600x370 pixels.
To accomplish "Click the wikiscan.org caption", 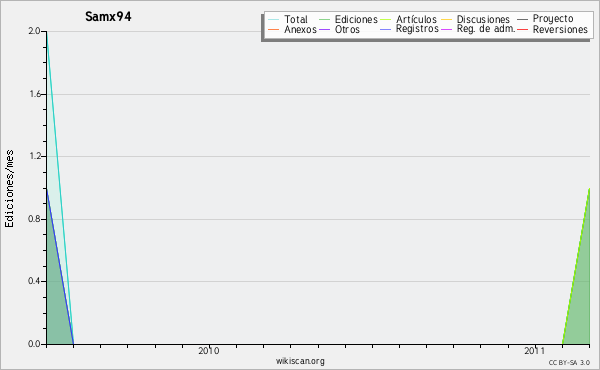I will [x=300, y=361].
